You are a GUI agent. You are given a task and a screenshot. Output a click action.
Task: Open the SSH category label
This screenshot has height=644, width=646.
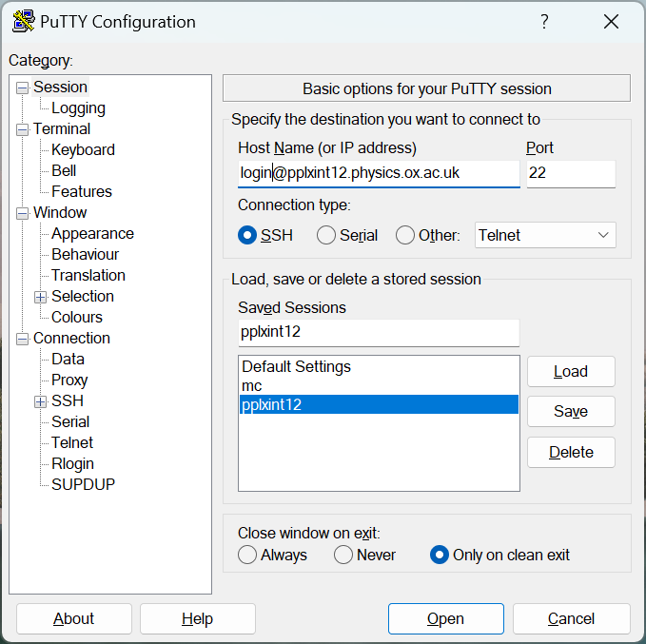[x=68, y=400]
